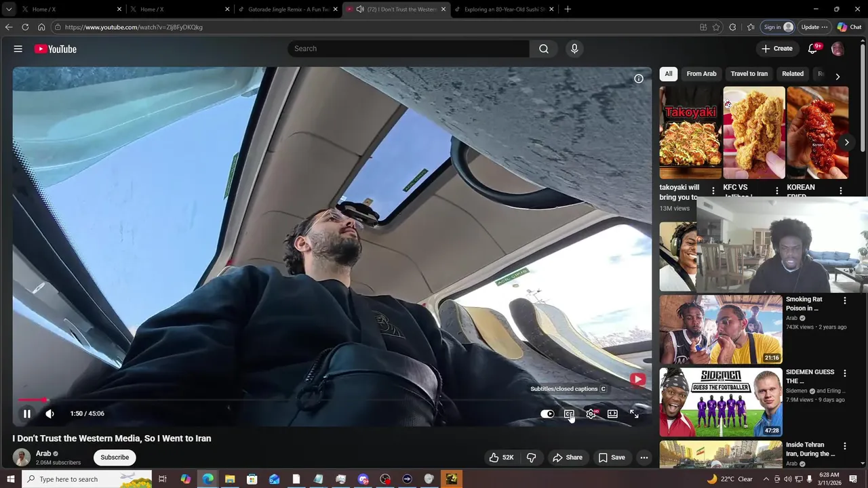Pause the playing video

point(27,413)
